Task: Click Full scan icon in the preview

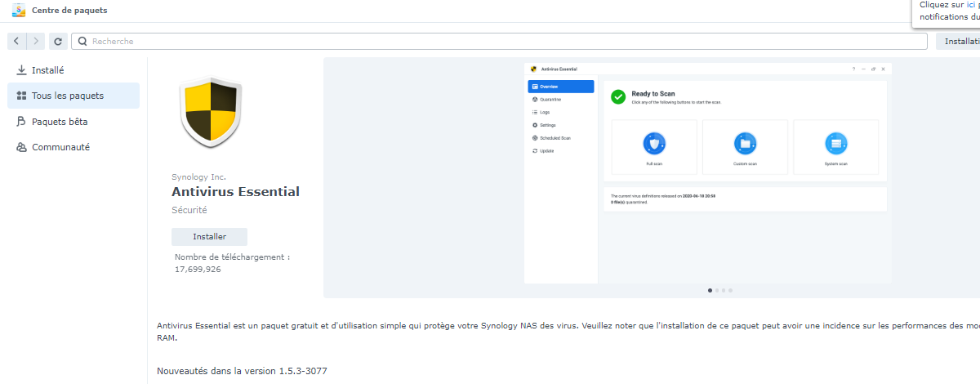Action: pyautogui.click(x=654, y=144)
